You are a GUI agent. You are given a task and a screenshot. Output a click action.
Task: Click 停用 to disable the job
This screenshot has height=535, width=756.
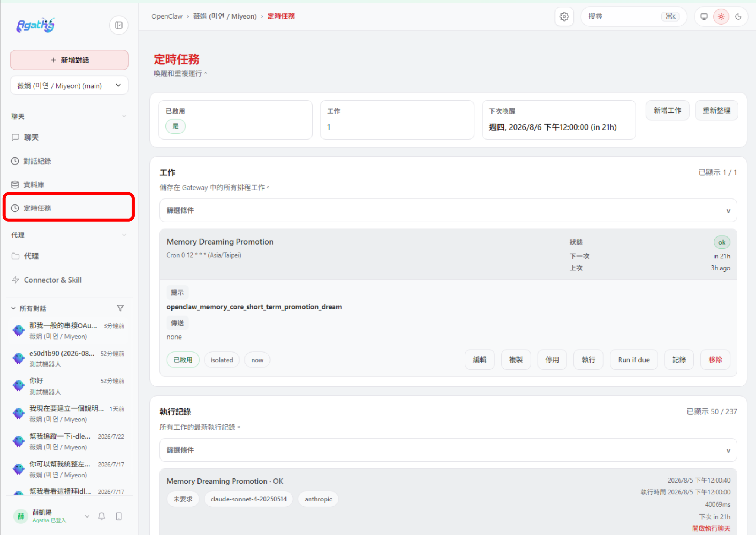[552, 360]
